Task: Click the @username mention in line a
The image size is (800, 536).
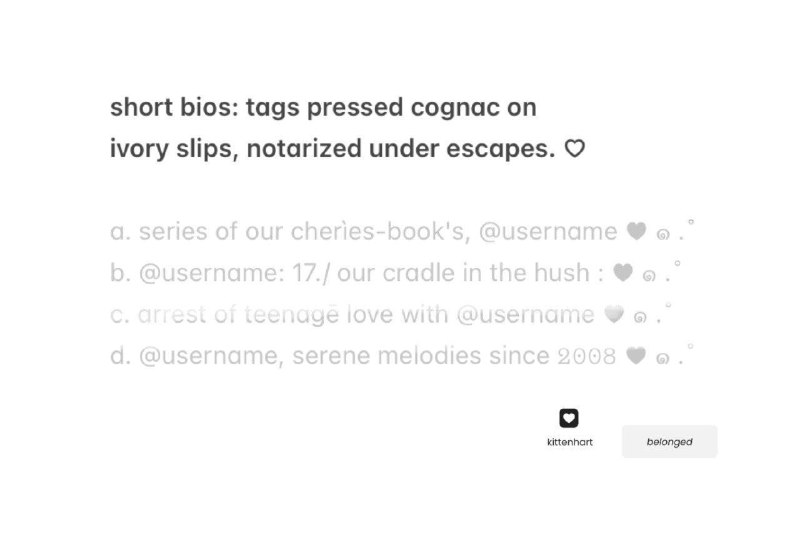Action: 548,232
